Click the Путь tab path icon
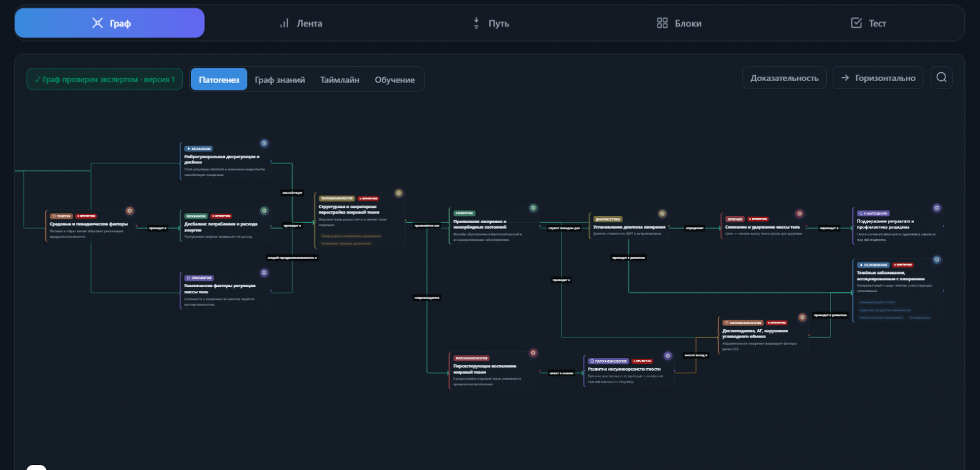Screen dimensions: 980x470 [x=476, y=23]
